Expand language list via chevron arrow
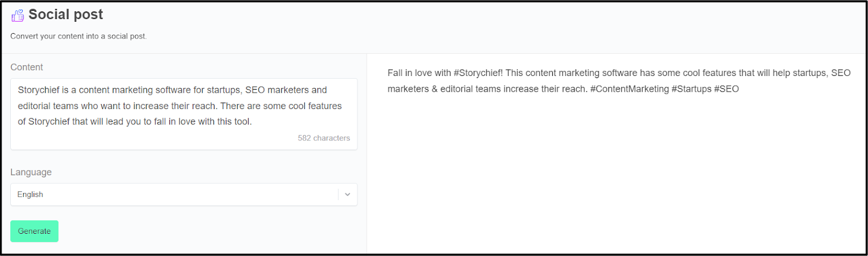 348,195
